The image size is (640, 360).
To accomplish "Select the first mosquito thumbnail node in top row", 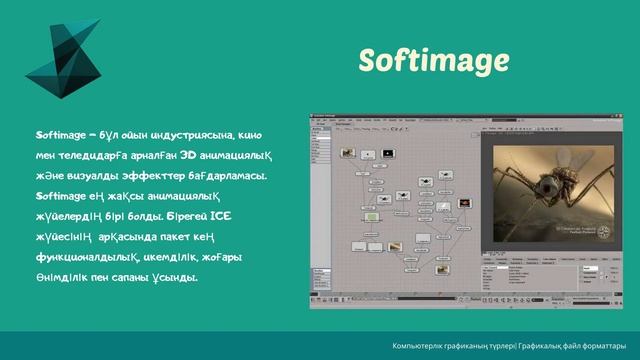I will (348, 153).
